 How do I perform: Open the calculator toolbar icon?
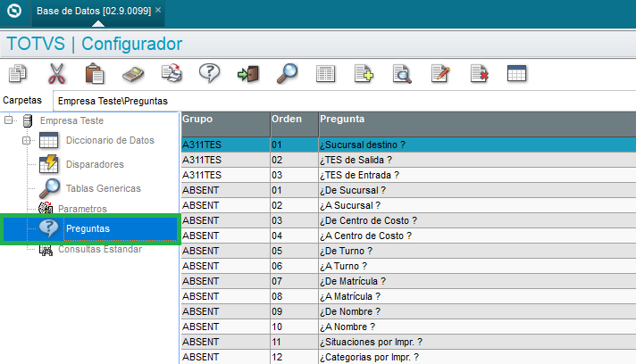pos(133,75)
